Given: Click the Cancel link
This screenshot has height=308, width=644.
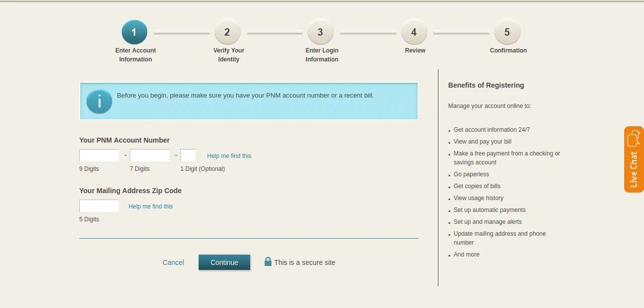Looking at the screenshot, I should [173, 262].
